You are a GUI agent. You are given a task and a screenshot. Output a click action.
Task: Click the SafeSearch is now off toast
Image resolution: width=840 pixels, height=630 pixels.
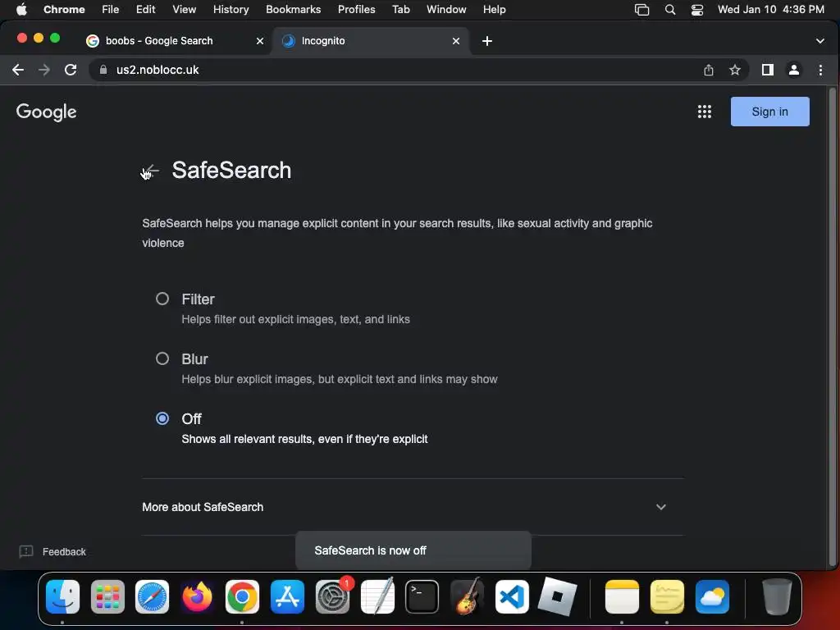413,550
